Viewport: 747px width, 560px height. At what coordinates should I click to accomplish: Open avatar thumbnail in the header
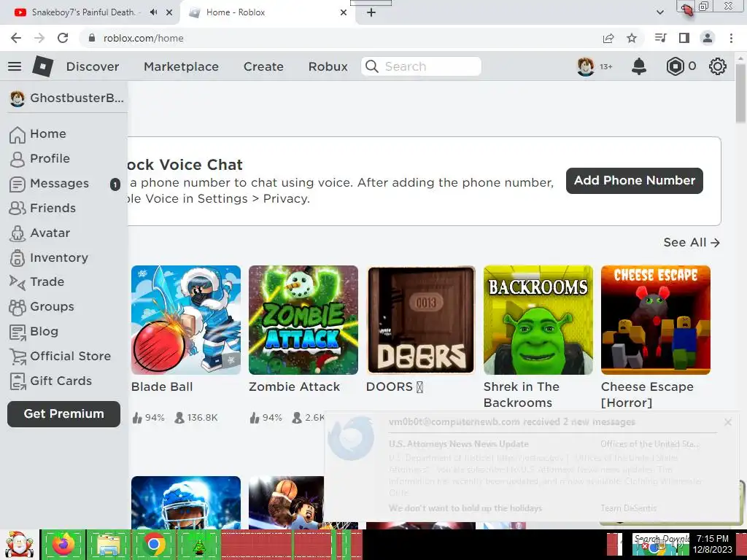pyautogui.click(x=586, y=66)
